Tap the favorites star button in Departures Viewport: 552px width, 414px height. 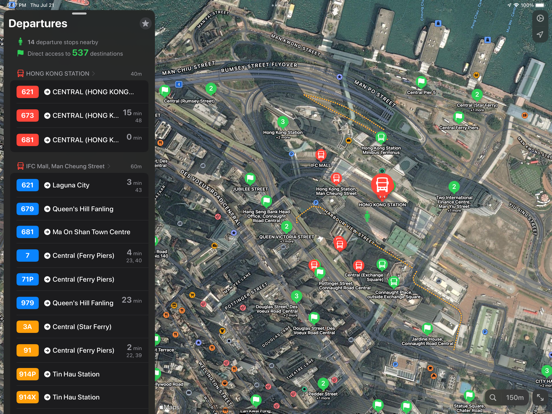click(145, 24)
